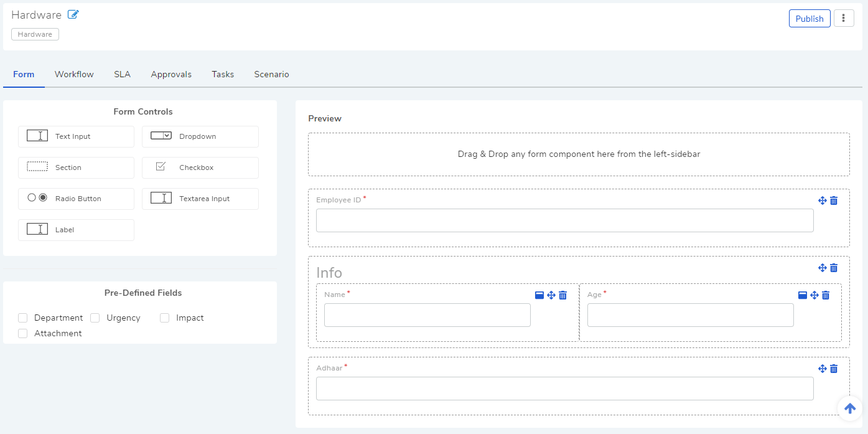868x434 pixels.
Task: Open the Workflow tab
Action: point(74,74)
